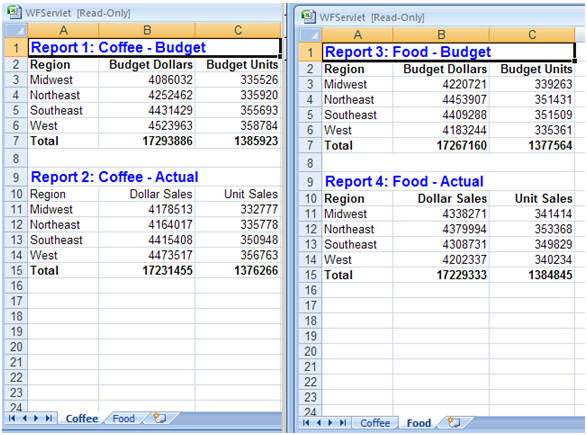
Task: Switch to Coffee tab in the right workbook
Action: (375, 423)
